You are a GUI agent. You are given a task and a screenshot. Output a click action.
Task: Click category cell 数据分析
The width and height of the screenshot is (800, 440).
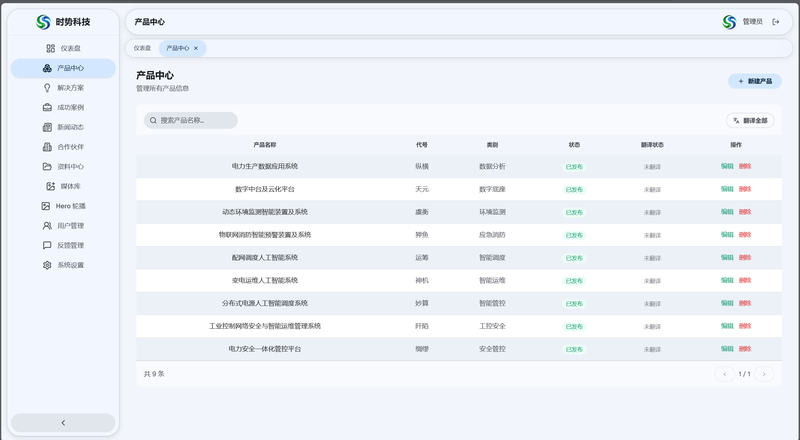click(492, 166)
